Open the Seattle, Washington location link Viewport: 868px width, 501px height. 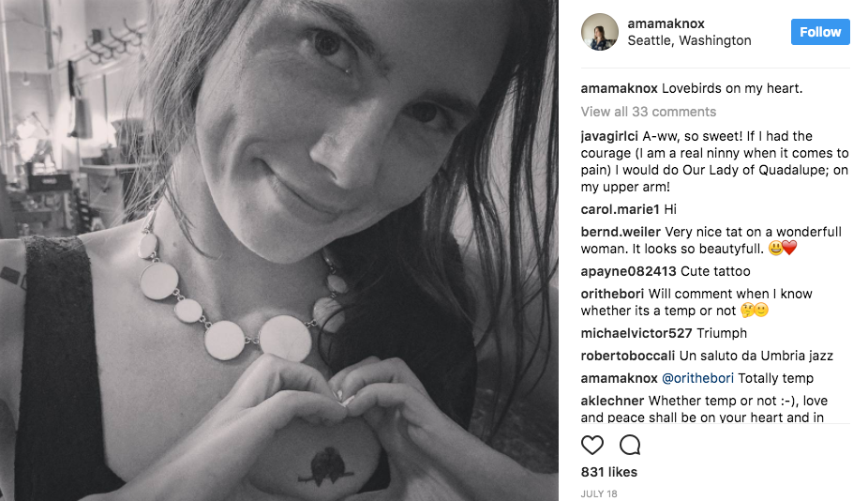point(689,40)
